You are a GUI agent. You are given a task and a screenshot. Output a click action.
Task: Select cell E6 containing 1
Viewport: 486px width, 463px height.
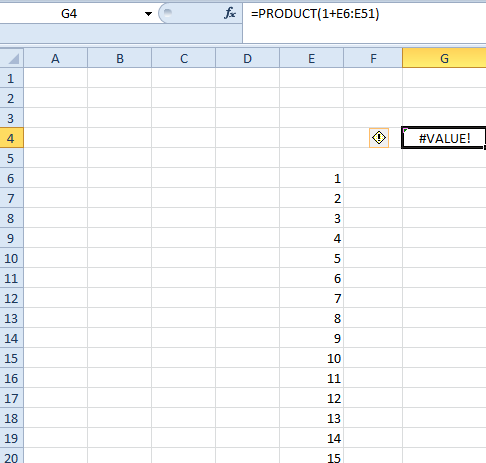311,178
